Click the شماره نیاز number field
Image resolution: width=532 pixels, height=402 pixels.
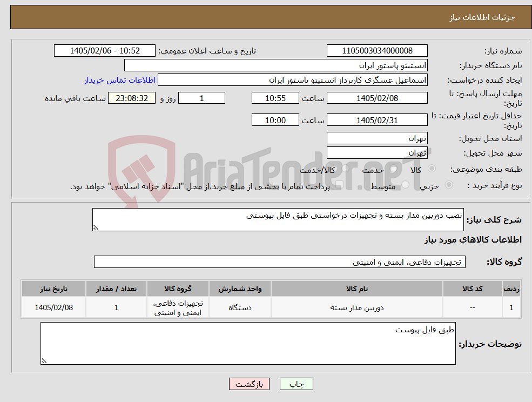tap(377, 51)
